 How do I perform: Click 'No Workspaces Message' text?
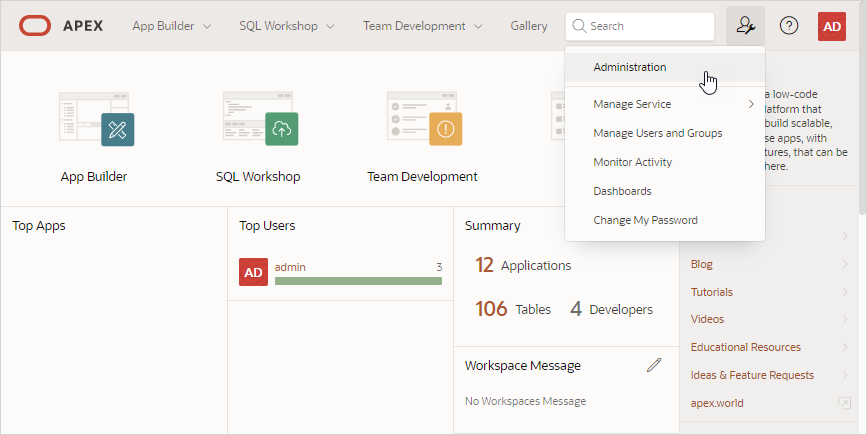pyautogui.click(x=525, y=401)
